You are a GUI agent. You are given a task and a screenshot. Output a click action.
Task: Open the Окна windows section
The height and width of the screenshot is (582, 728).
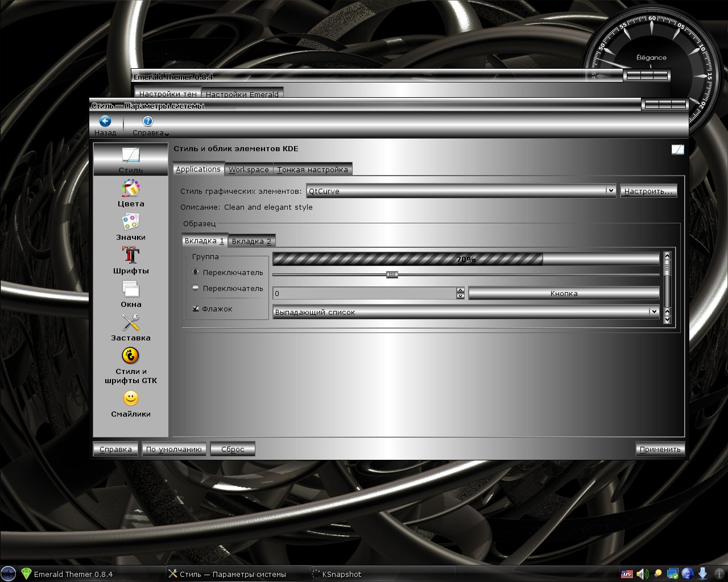pyautogui.click(x=131, y=294)
